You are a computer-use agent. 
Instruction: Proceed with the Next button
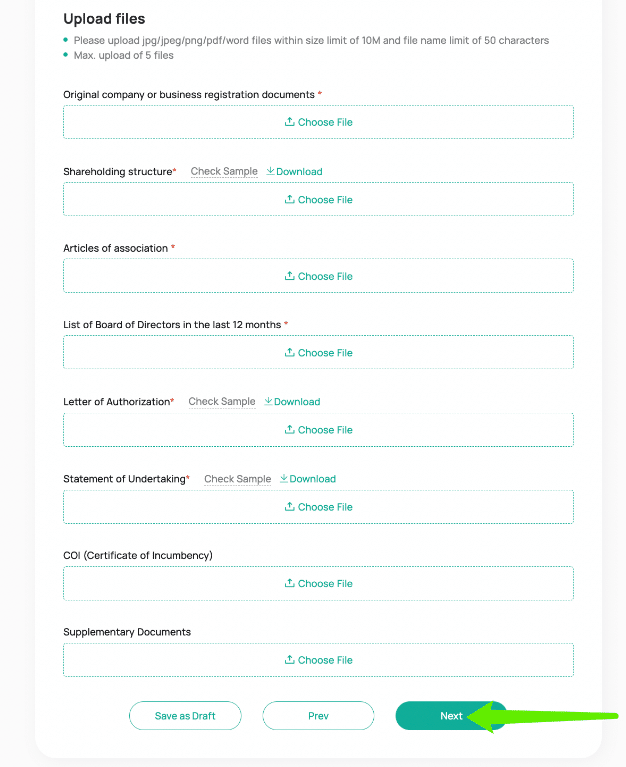(x=451, y=716)
